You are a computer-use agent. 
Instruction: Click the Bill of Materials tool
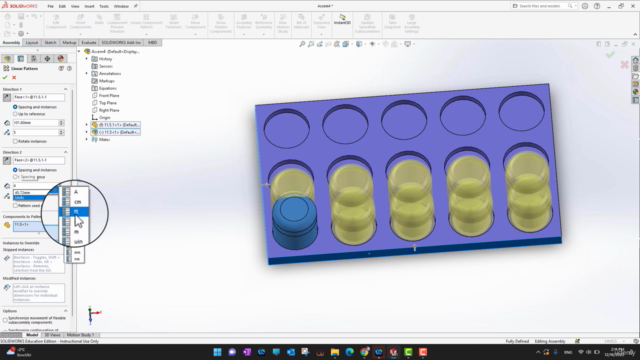301,22
